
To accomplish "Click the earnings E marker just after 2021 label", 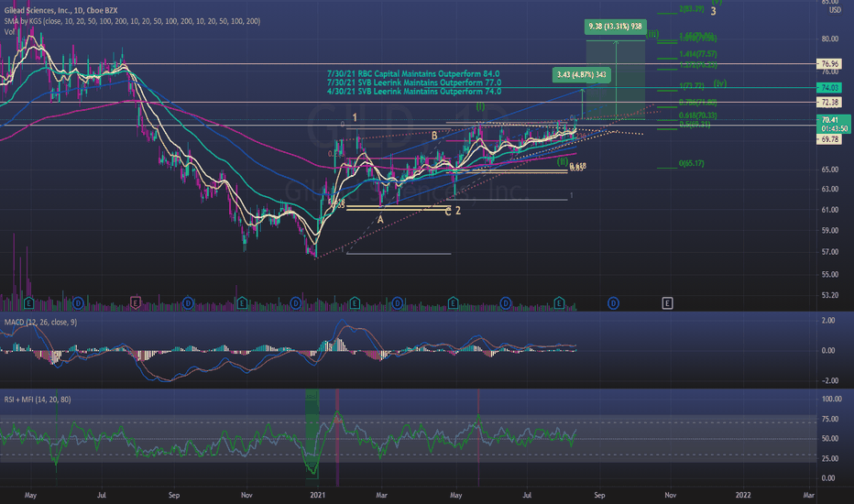I will [x=355, y=303].
